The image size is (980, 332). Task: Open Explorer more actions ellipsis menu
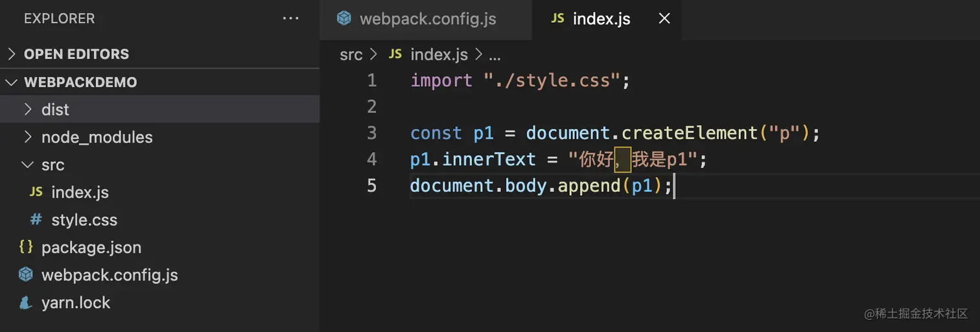pyautogui.click(x=291, y=19)
